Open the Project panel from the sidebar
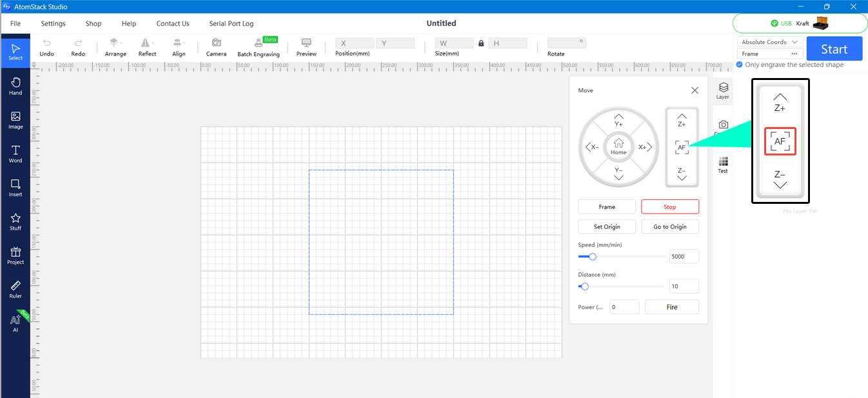 (x=15, y=255)
